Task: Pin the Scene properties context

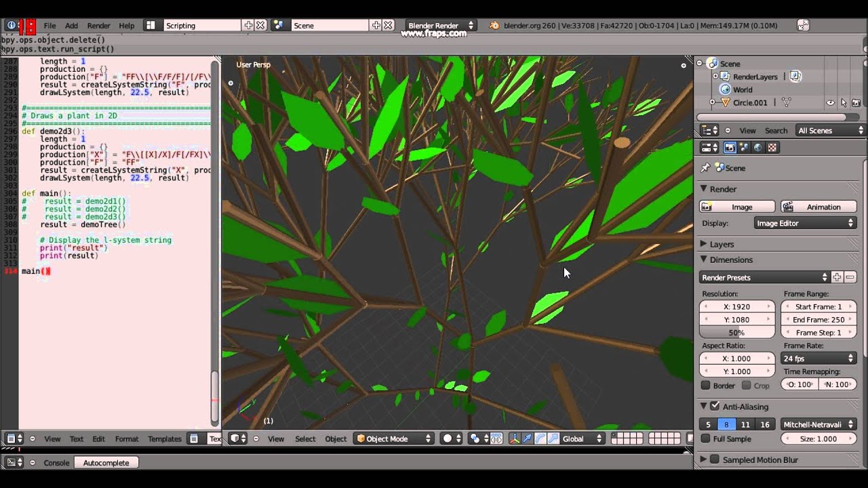Action: [x=705, y=167]
